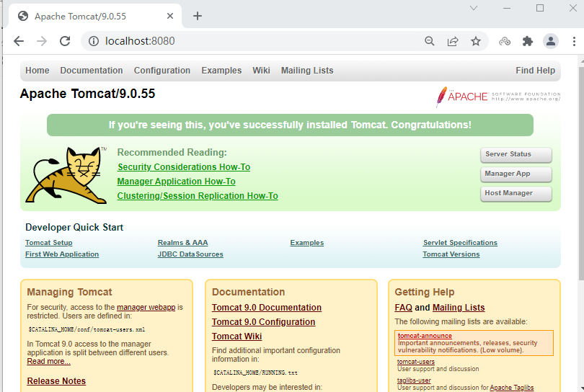This screenshot has height=392, width=584.
Task: Open the Examples link under Developer Quick Start
Action: [307, 243]
